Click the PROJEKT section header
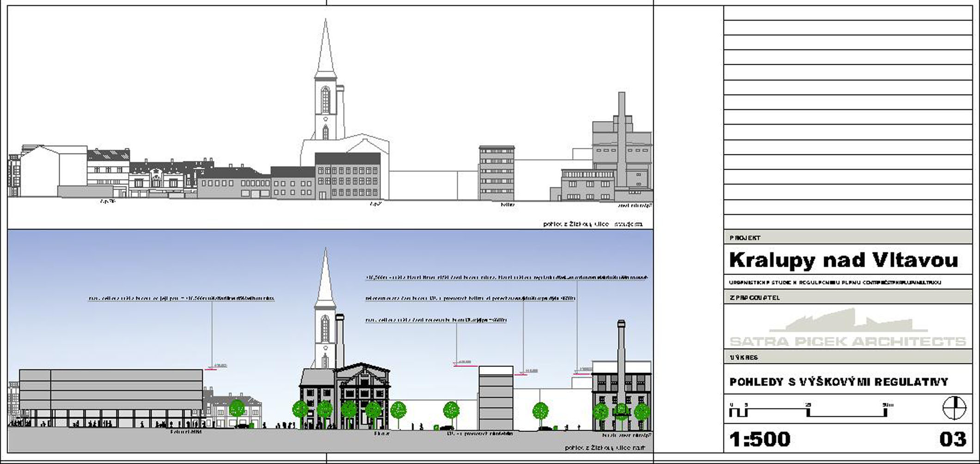Image resolution: width=980 pixels, height=464 pixels. 745,238
